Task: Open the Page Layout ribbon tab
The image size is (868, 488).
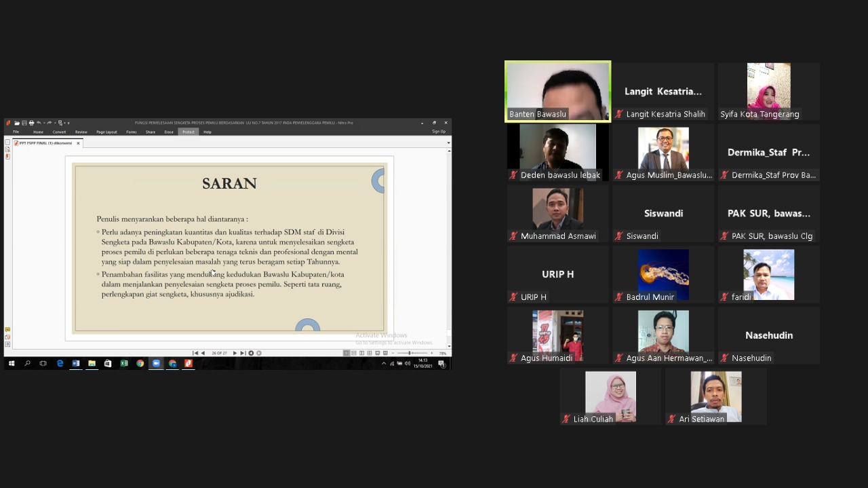Action: pyautogui.click(x=106, y=132)
